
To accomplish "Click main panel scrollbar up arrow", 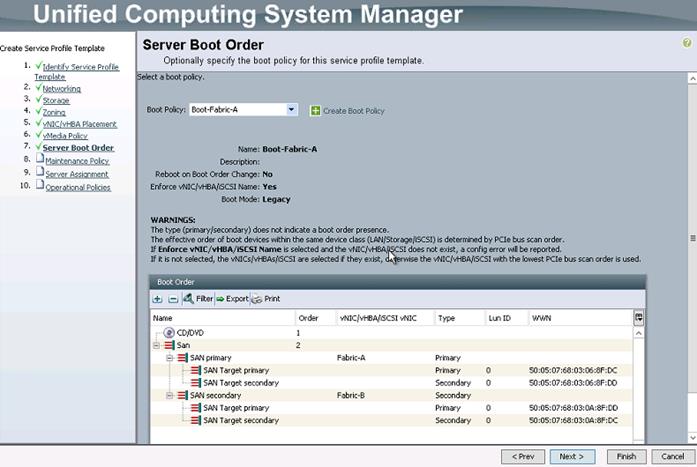I will 693,79.
